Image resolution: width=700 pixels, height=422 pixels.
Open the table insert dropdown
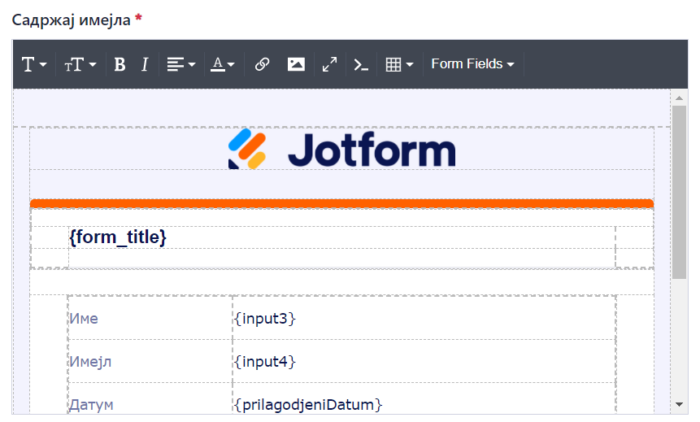pyautogui.click(x=399, y=65)
